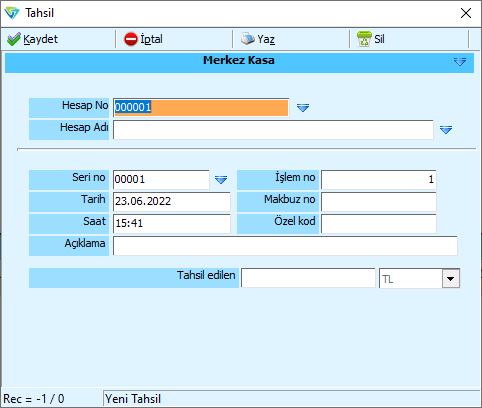The height and width of the screenshot is (408, 482).
Task: Close the Tahsil window
Action: coord(466,13)
